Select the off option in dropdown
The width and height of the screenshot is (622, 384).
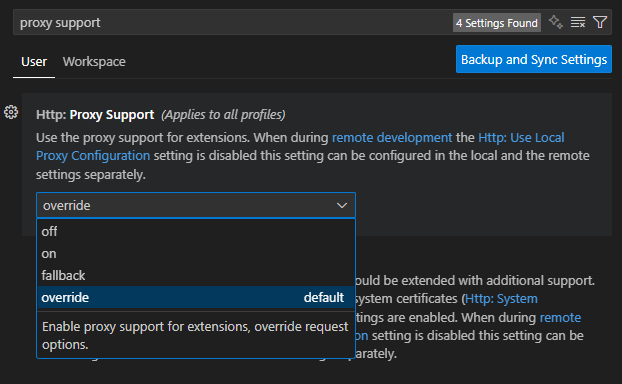196,231
